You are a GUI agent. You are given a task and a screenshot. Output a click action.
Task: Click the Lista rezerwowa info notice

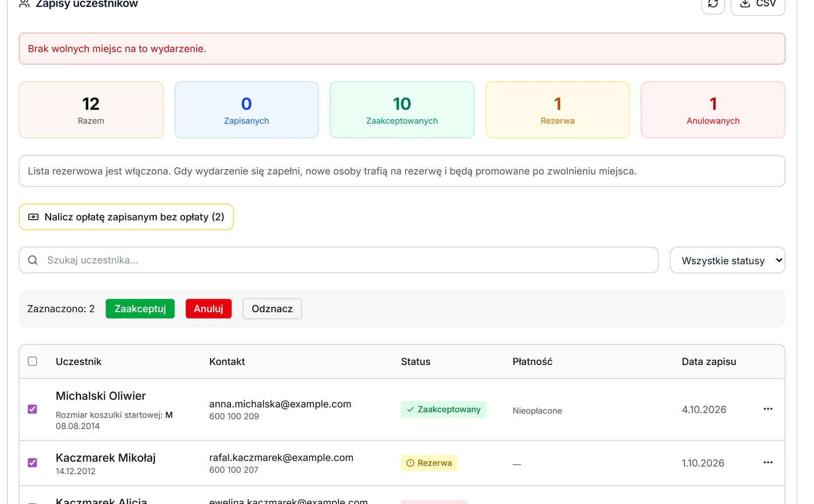point(402,171)
